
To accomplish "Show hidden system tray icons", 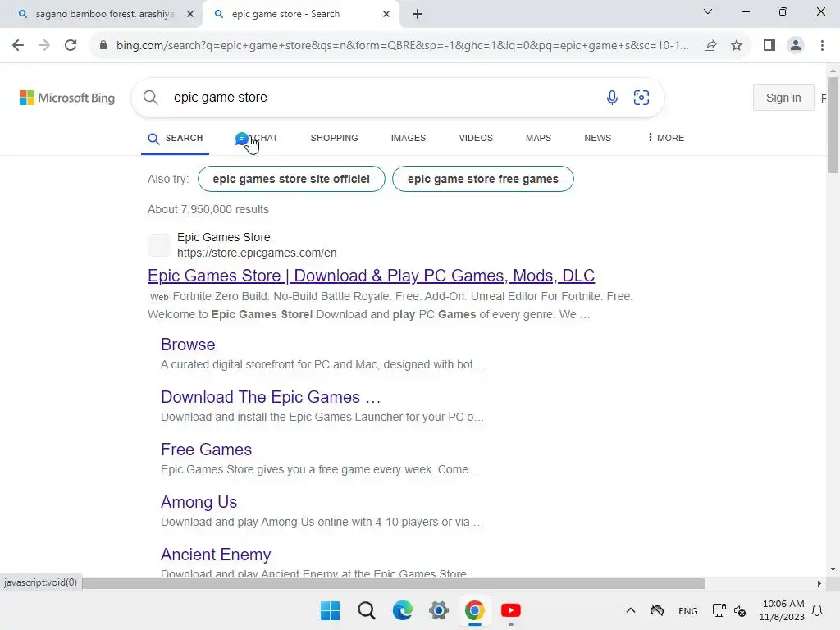I will click(x=631, y=610).
